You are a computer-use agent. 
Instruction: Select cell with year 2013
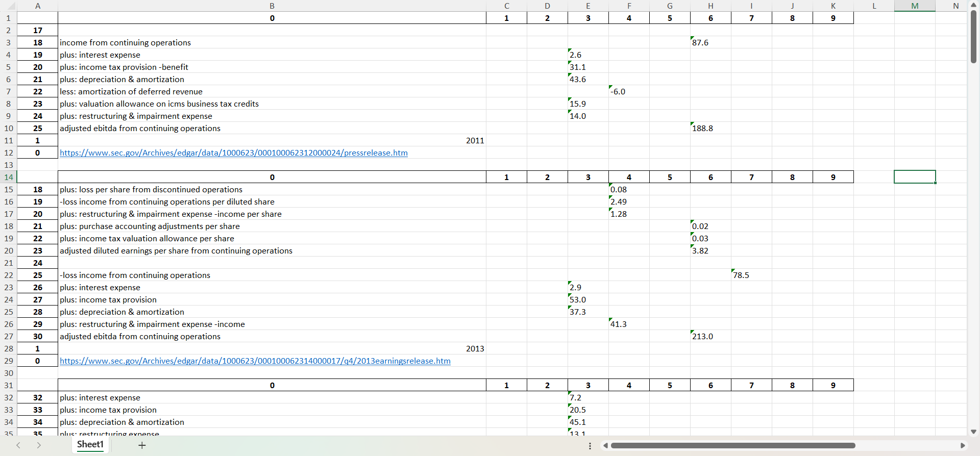(x=272, y=348)
